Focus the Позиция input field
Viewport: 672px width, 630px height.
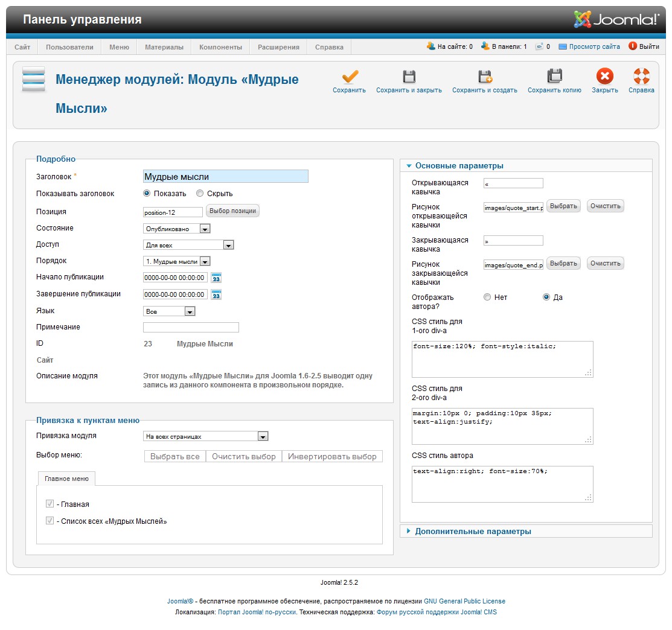pyautogui.click(x=173, y=212)
